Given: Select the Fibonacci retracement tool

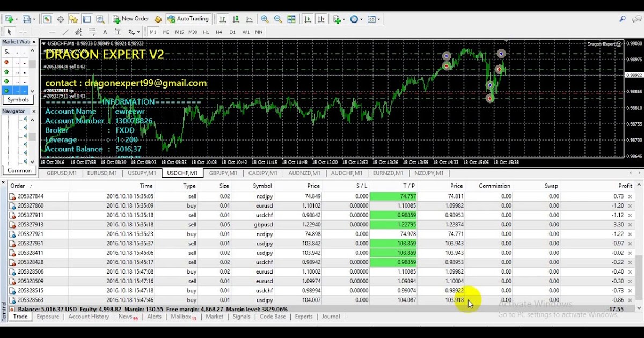Looking at the screenshot, I should (92, 32).
